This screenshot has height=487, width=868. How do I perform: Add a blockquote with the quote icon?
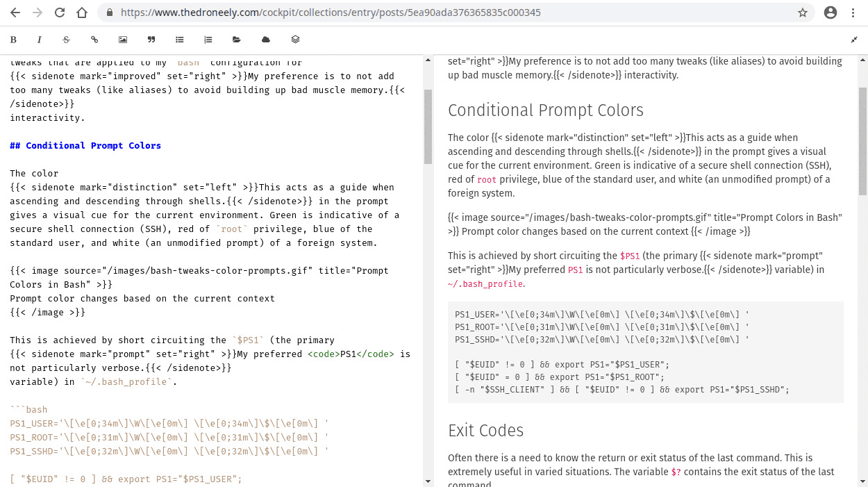tap(151, 40)
